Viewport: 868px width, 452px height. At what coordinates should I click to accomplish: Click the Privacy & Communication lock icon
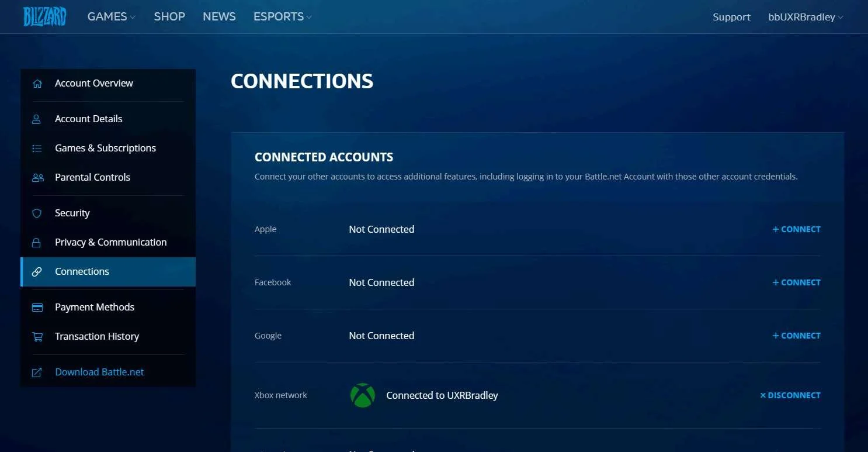pyautogui.click(x=36, y=242)
